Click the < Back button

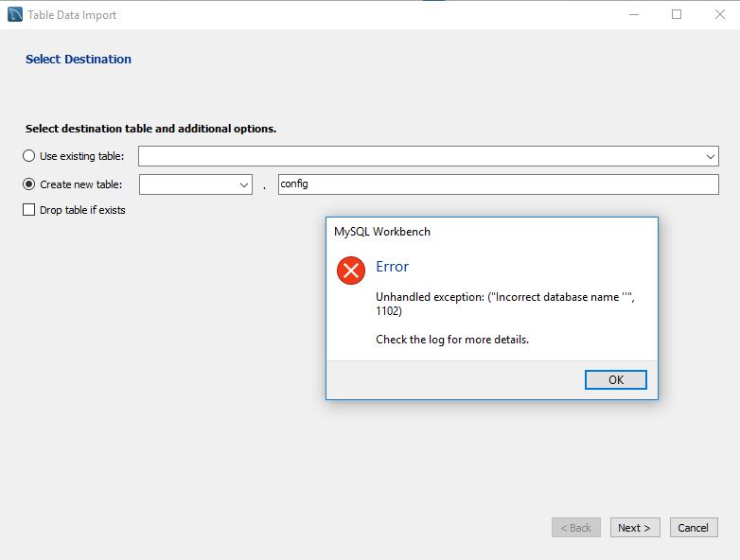(575, 528)
